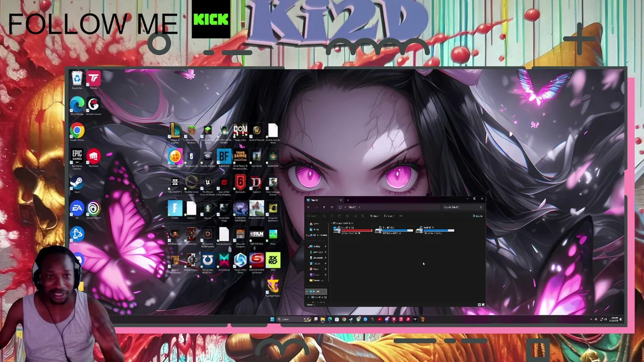Open Videos in File Explorer quick access

pyautogui.click(x=317, y=275)
